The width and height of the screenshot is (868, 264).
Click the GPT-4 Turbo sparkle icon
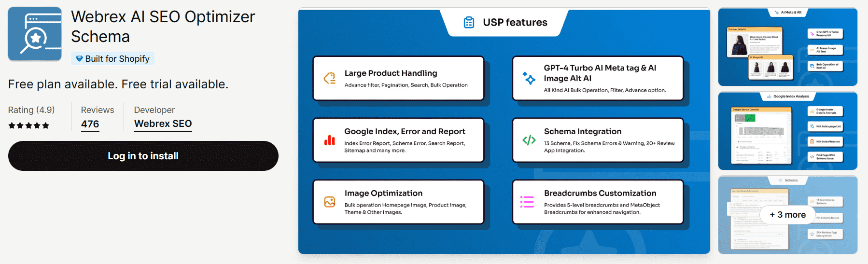[529, 78]
